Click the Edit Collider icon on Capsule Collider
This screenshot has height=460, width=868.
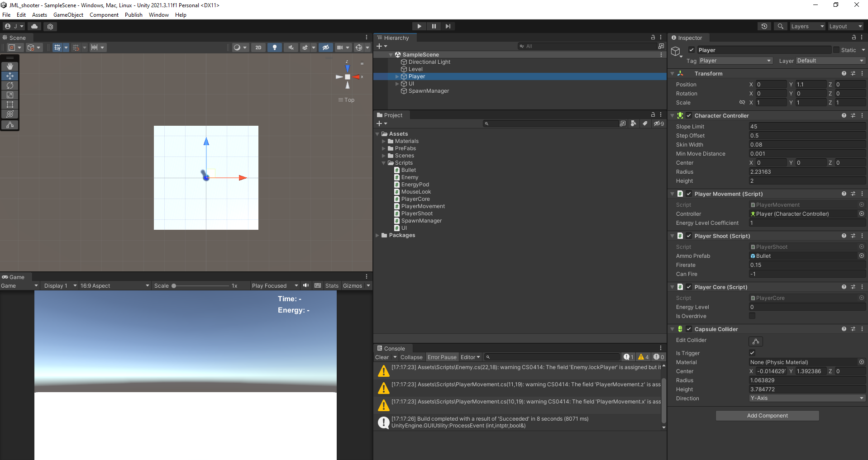(x=755, y=341)
